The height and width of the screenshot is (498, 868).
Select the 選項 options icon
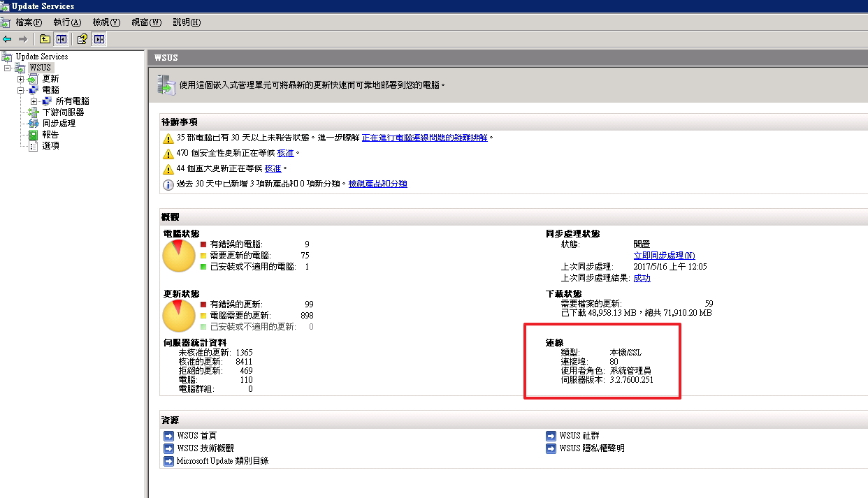point(34,146)
